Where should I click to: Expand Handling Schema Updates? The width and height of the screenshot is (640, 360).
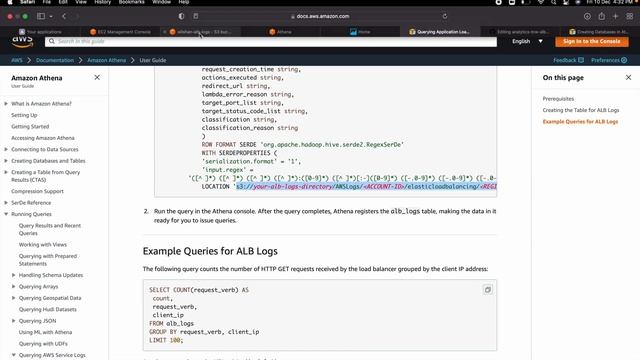(x=13, y=275)
